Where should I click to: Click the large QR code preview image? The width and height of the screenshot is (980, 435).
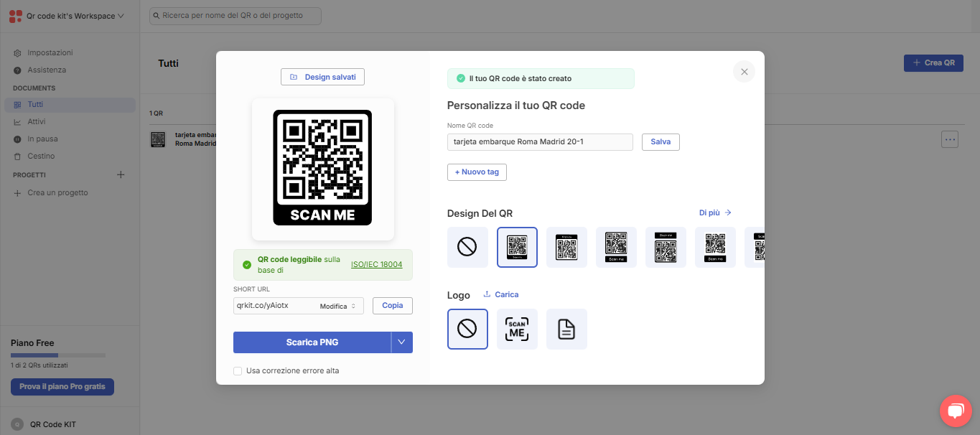[x=323, y=168]
